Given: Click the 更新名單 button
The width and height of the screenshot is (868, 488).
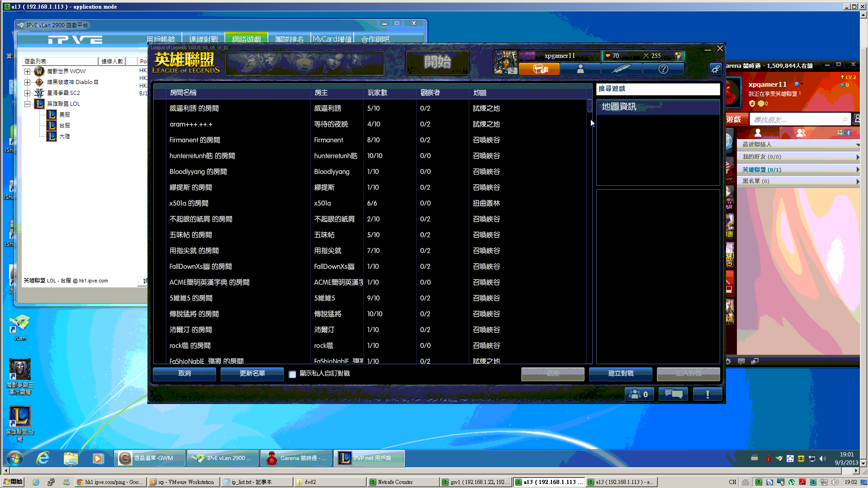Looking at the screenshot, I should tap(252, 374).
